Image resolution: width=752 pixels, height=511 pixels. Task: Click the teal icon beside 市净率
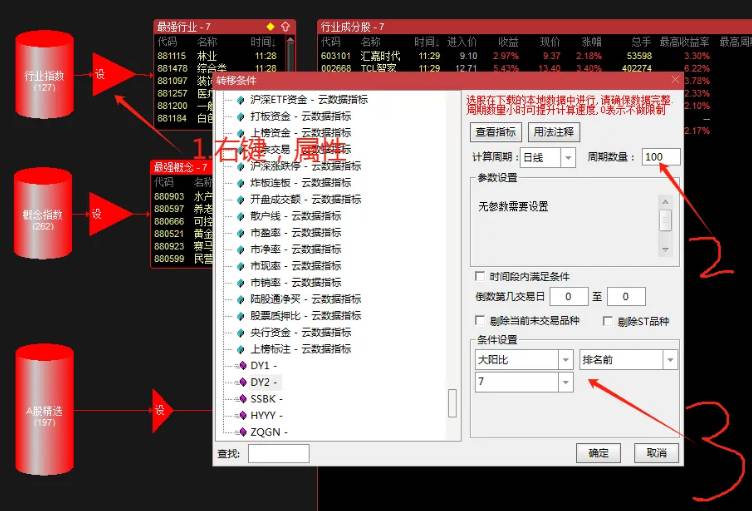[241, 250]
